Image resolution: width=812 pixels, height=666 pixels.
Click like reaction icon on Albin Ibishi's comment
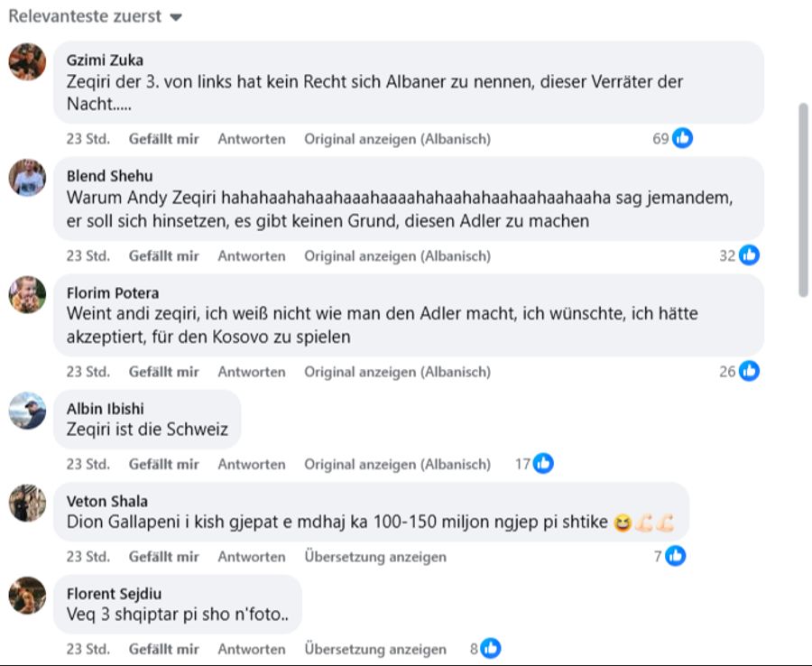click(x=542, y=464)
